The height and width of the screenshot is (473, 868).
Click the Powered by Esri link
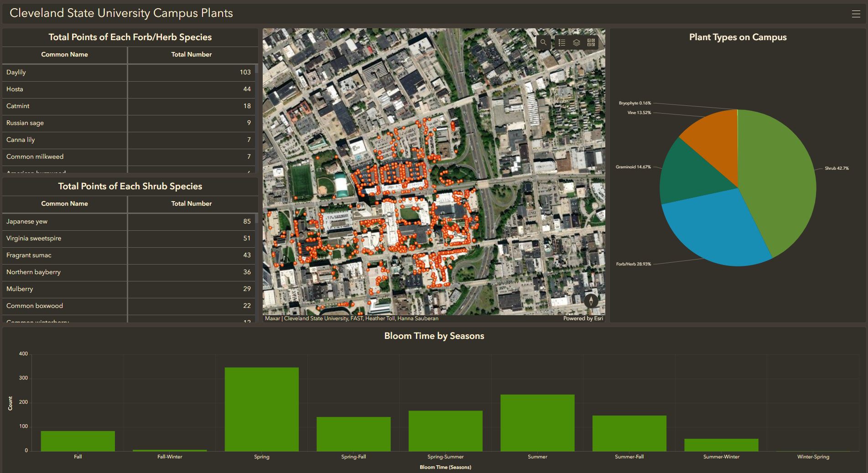click(583, 318)
